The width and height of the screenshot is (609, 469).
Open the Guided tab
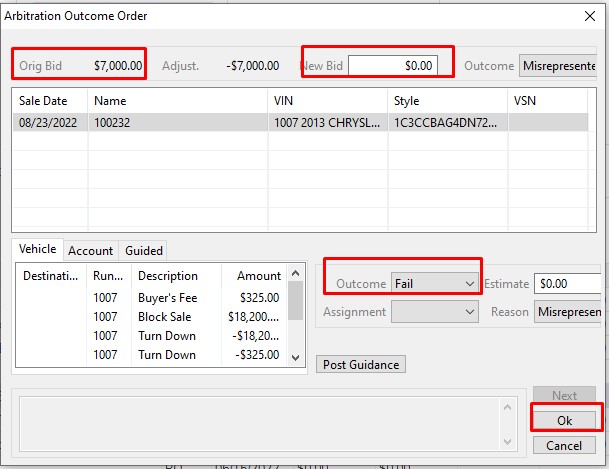(x=144, y=251)
